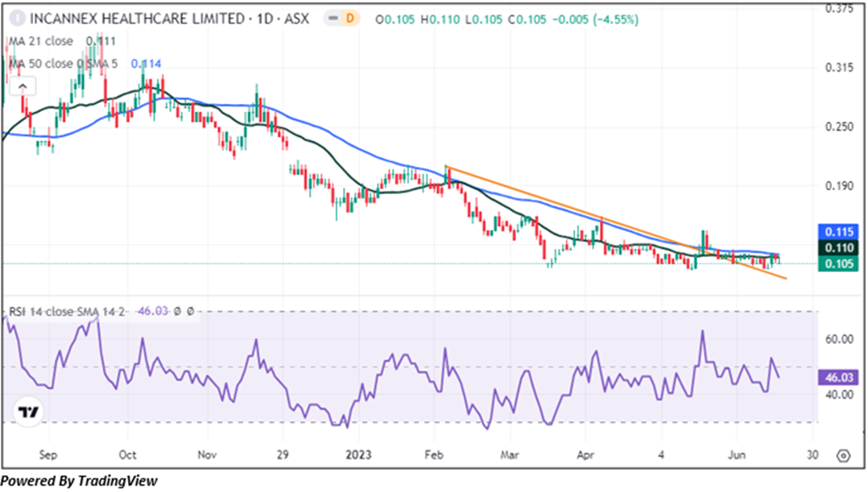Click the O0.105 open price value
Image resolution: width=868 pixels, height=492 pixels.
395,19
